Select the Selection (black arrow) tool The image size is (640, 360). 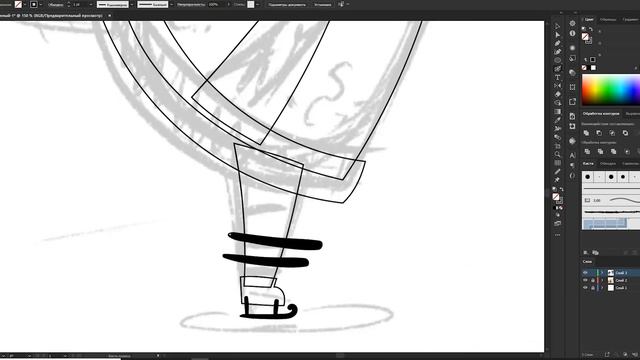(558, 26)
